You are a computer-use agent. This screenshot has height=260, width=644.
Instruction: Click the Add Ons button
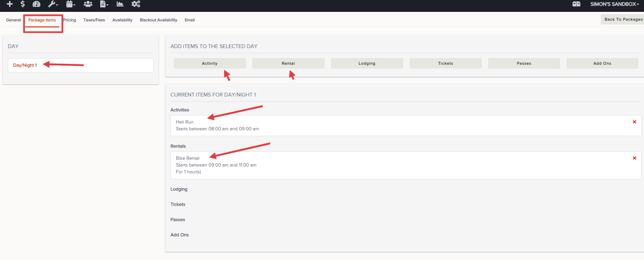click(602, 63)
